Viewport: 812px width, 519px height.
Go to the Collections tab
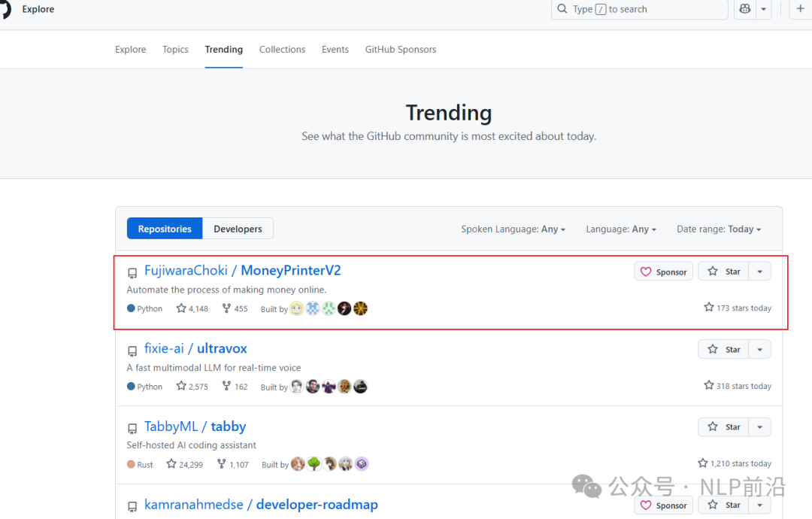pos(282,49)
